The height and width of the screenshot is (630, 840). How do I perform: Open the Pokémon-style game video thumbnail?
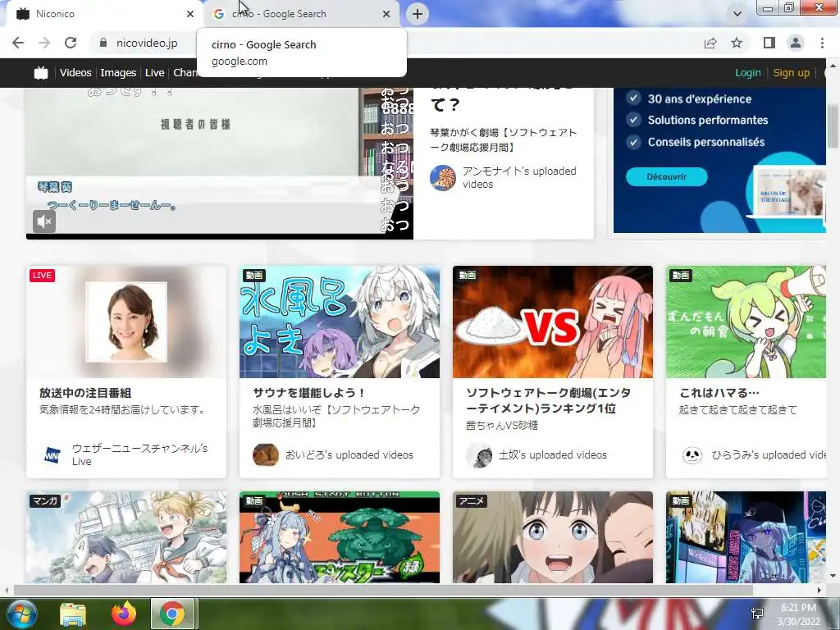coord(340,537)
